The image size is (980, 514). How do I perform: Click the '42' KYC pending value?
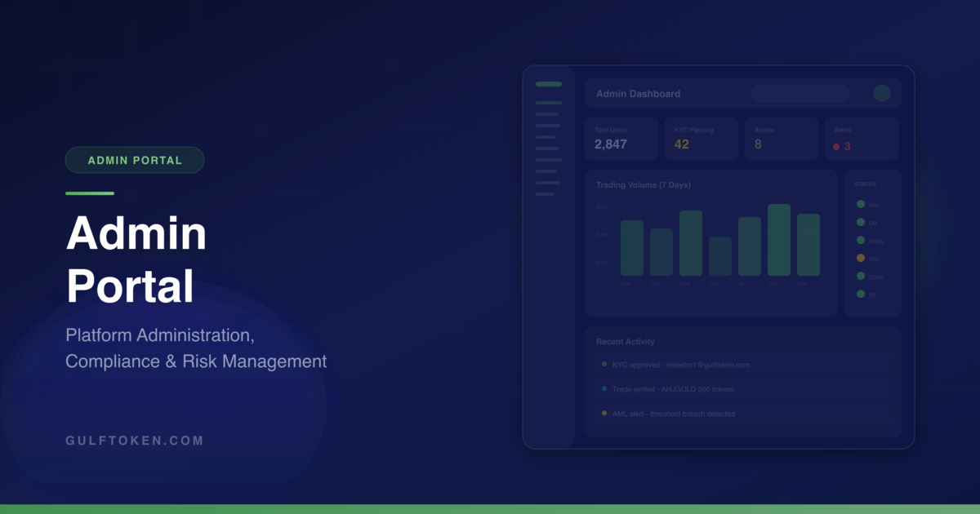click(x=682, y=144)
